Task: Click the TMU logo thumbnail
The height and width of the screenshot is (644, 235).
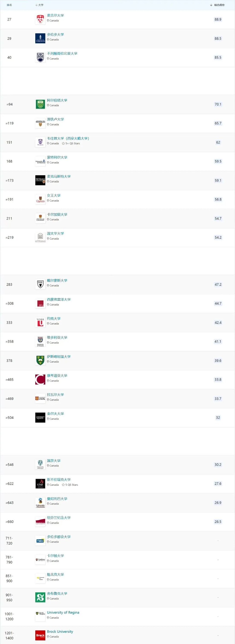Action: click(x=40, y=541)
